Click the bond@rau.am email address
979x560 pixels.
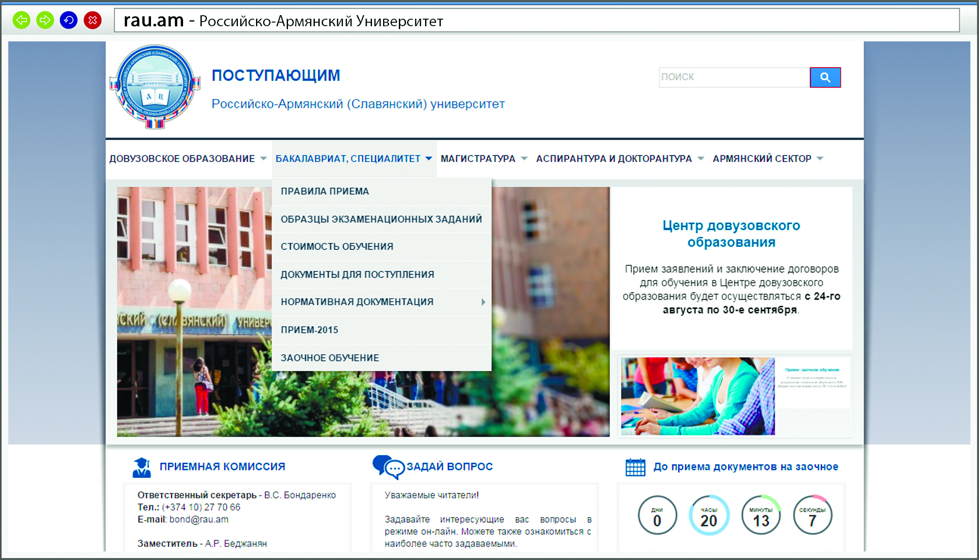coord(199,520)
